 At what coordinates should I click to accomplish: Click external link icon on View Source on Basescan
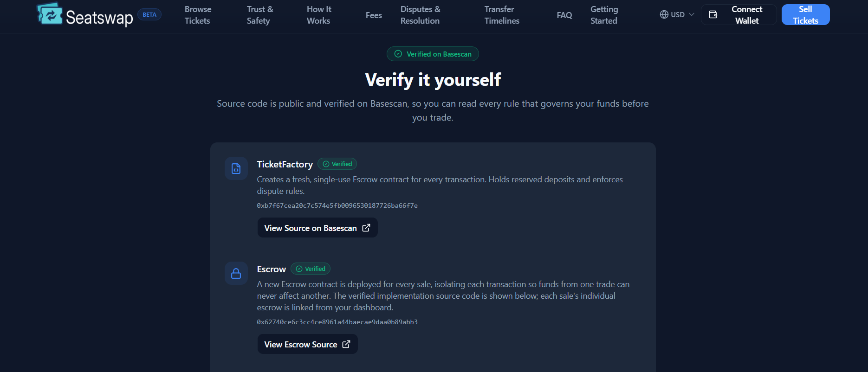point(366,228)
